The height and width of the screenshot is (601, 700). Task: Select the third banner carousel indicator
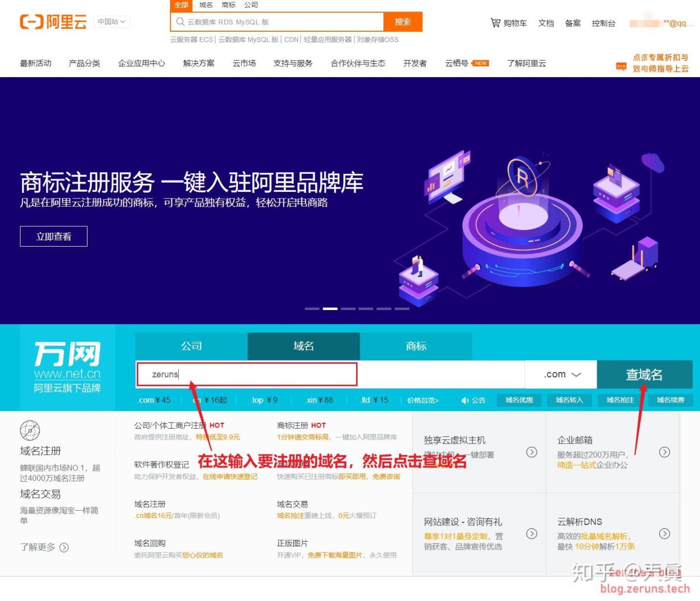(x=348, y=309)
